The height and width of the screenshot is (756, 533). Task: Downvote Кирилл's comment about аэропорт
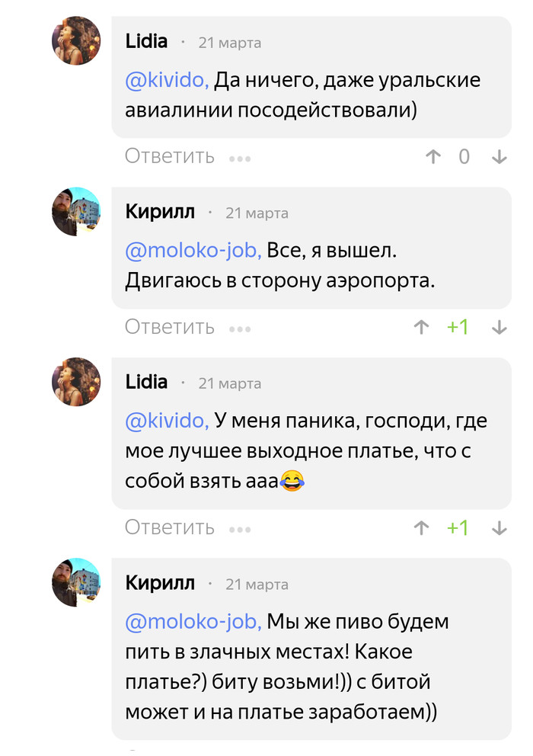pyautogui.click(x=499, y=328)
